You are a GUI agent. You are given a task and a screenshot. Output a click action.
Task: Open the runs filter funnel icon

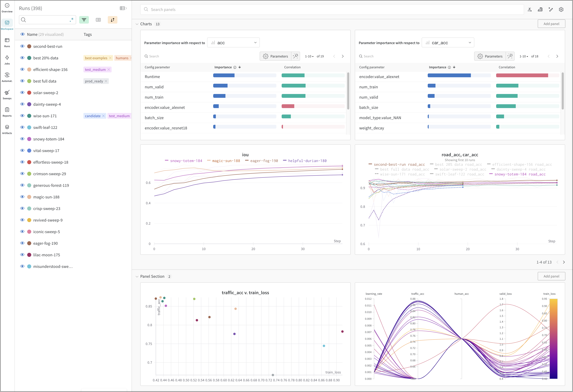84,20
